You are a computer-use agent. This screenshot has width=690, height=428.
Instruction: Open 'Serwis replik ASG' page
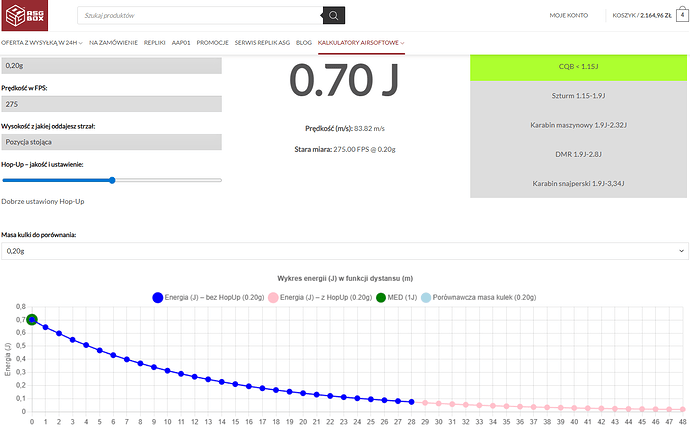[x=262, y=44]
